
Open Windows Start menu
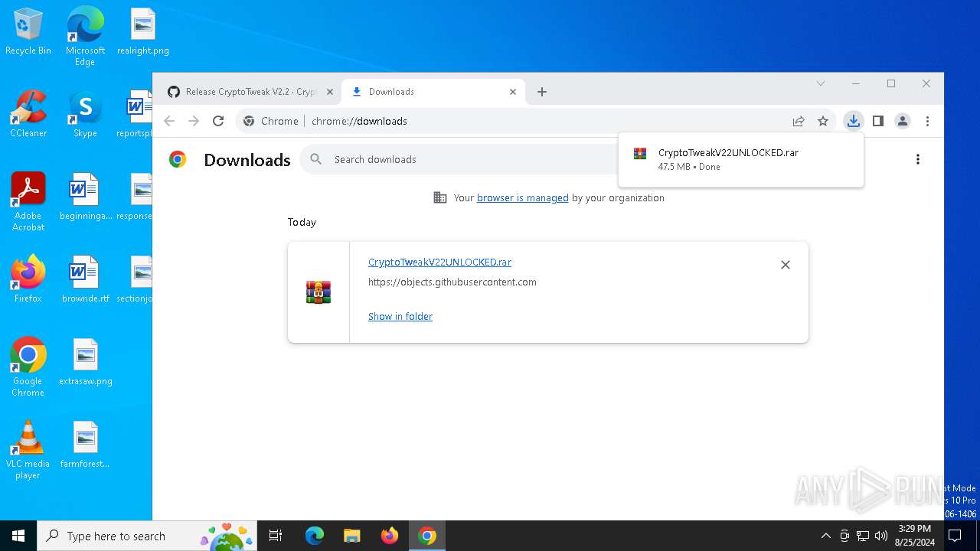(18, 536)
